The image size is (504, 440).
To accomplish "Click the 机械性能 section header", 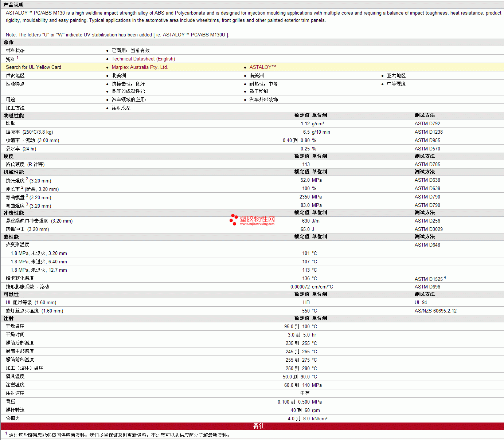I will tap(14, 172).
